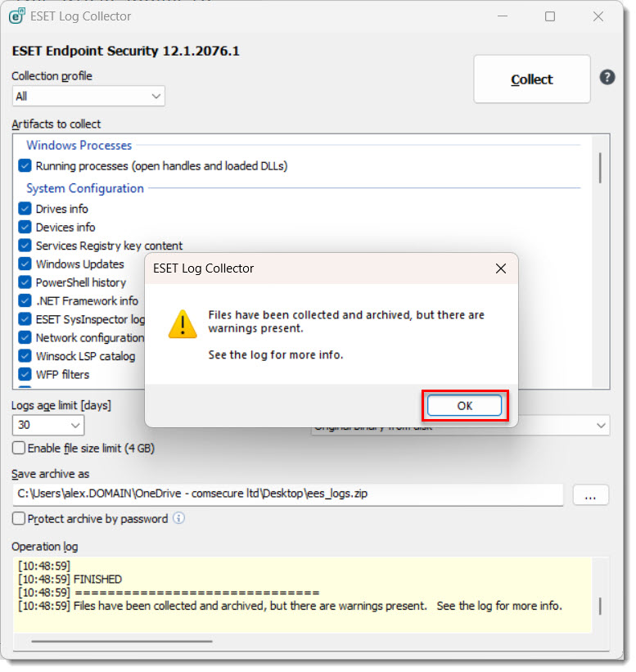
Task: Toggle Windows Updates checkbox
Action: (25, 265)
